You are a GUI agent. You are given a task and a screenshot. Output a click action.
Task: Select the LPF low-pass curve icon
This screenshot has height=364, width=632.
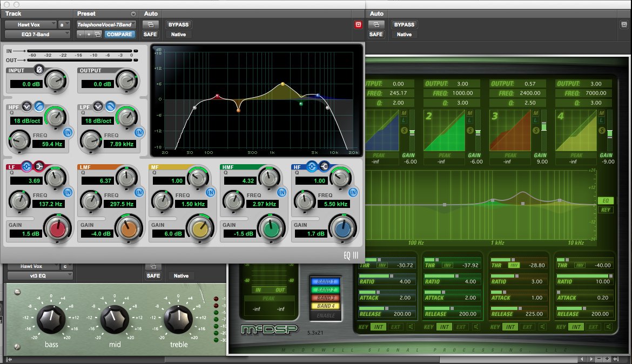point(110,106)
